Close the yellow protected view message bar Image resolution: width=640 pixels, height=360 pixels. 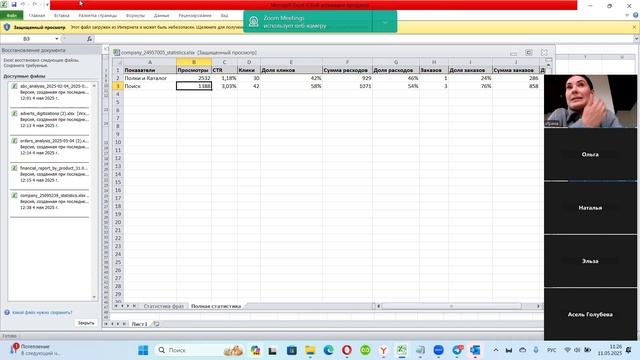coord(634,27)
